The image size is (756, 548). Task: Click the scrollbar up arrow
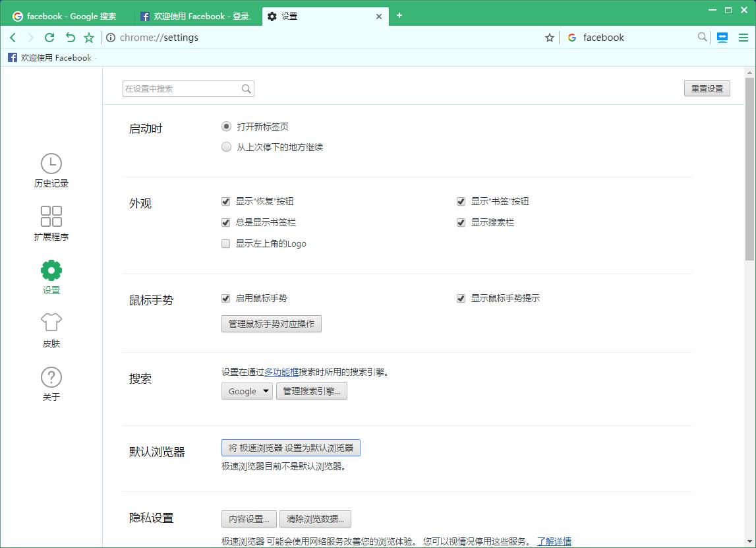(x=749, y=73)
